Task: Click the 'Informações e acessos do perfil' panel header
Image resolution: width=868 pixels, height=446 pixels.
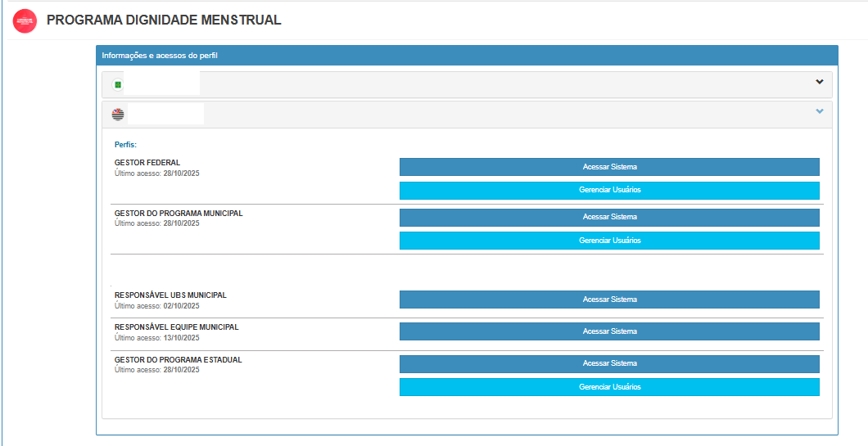Action: tap(160, 56)
